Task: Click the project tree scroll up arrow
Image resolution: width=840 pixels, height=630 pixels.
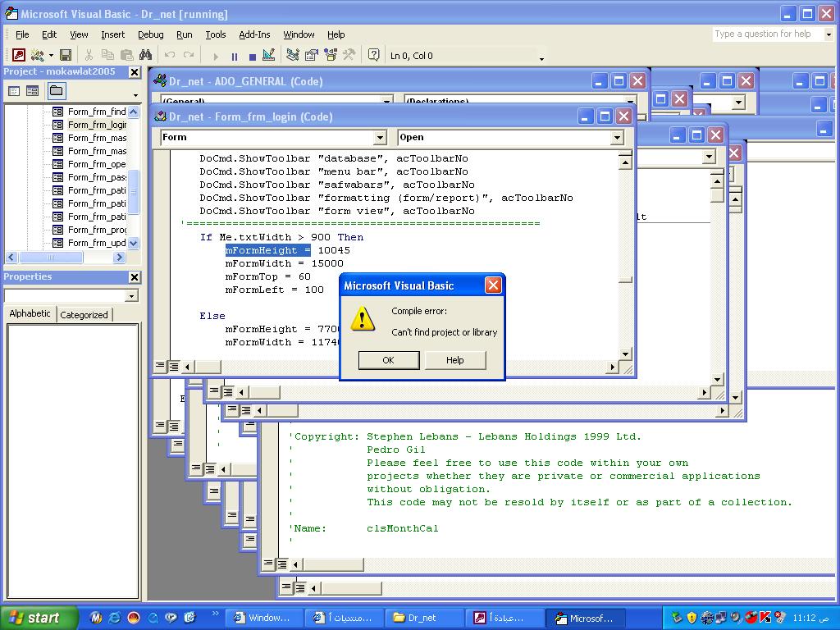Action: pyautogui.click(x=134, y=112)
